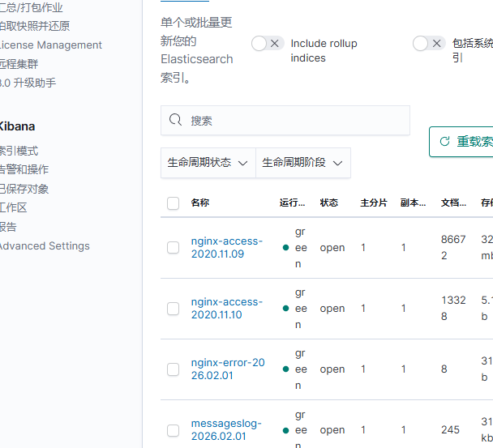Open Advanced Settings in sidebar
This screenshot has width=493, height=448.
tap(45, 245)
